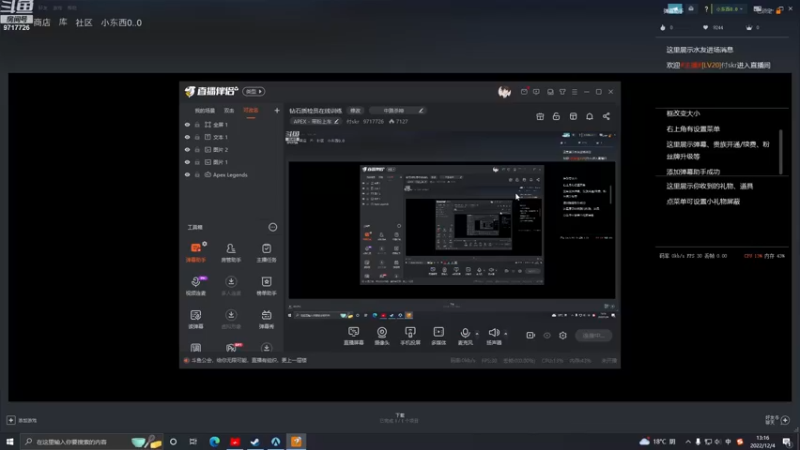Viewport: 800px width, 450px height.
Task: Click the round more button beside 工具箱
Action: tap(273, 227)
